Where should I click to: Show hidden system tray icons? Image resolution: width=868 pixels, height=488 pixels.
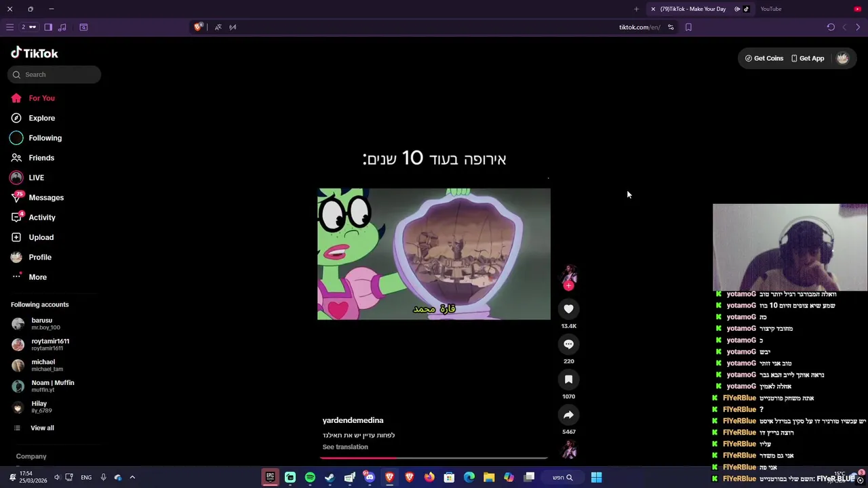pyautogui.click(x=132, y=477)
